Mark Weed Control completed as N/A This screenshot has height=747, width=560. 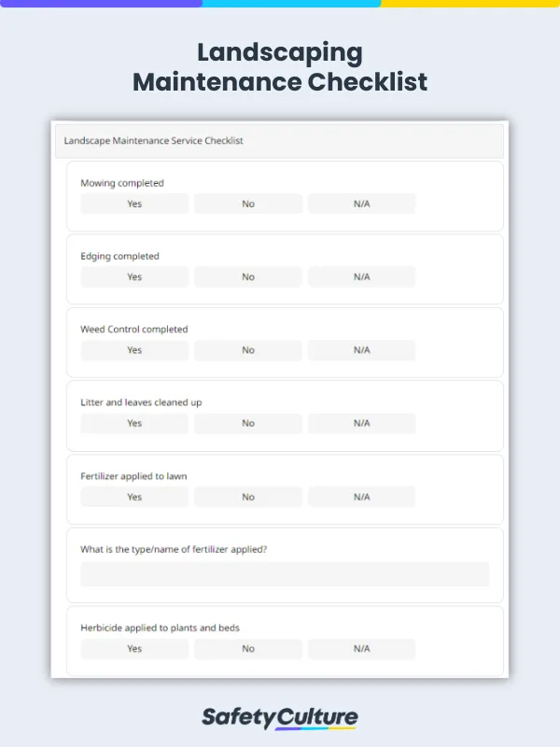[361, 350]
